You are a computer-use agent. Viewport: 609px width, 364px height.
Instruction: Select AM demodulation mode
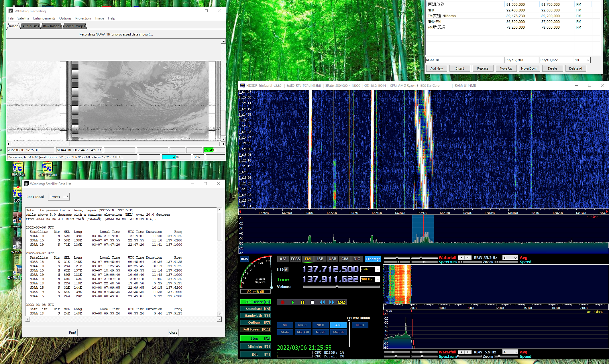pyautogui.click(x=283, y=259)
